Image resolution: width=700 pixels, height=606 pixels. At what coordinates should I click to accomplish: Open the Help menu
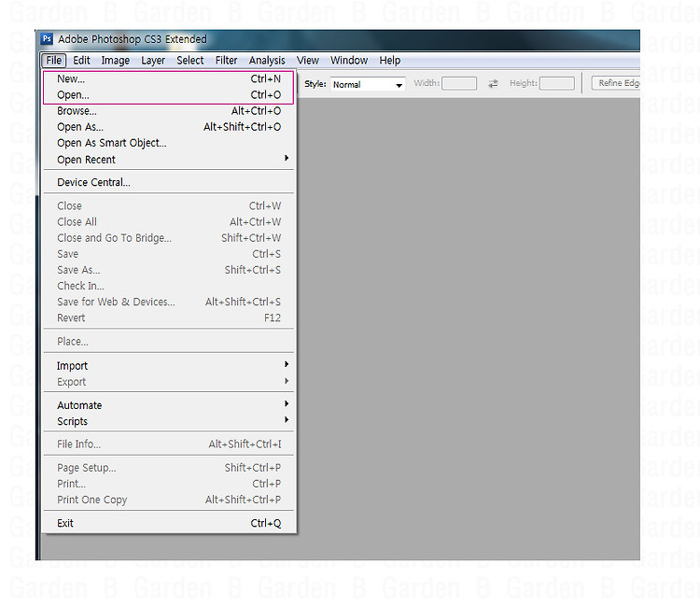[390, 61]
